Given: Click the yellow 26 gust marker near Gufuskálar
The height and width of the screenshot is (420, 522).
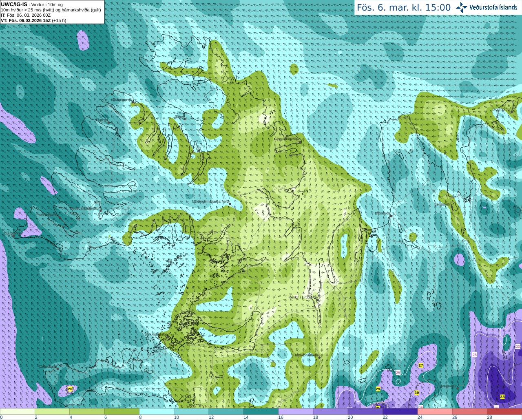Looking at the screenshot, I should [70, 389].
